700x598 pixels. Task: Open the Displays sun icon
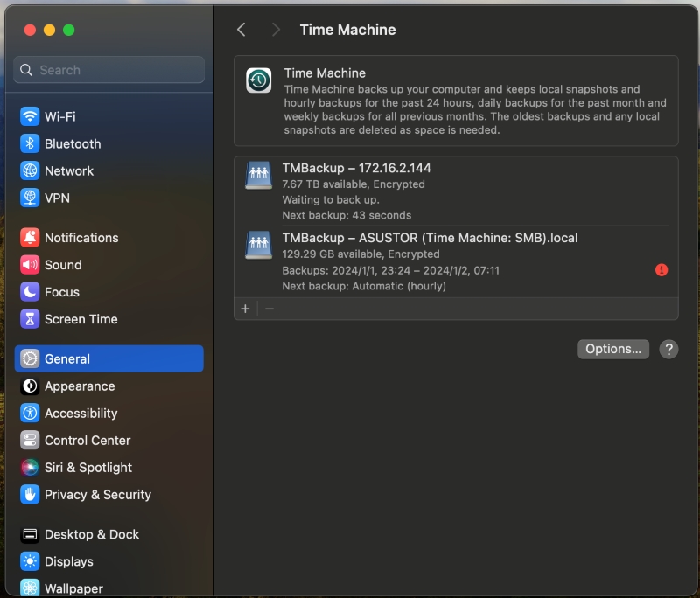click(x=30, y=561)
